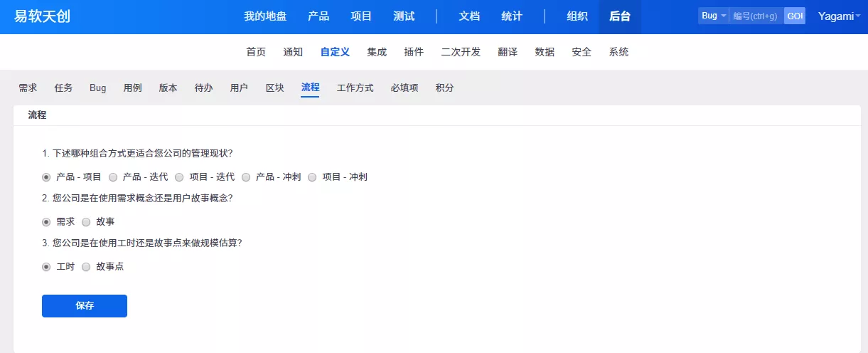868x353 pixels.
Task: Choose the 项目 - 迭代 radio option
Action: pyautogui.click(x=179, y=176)
